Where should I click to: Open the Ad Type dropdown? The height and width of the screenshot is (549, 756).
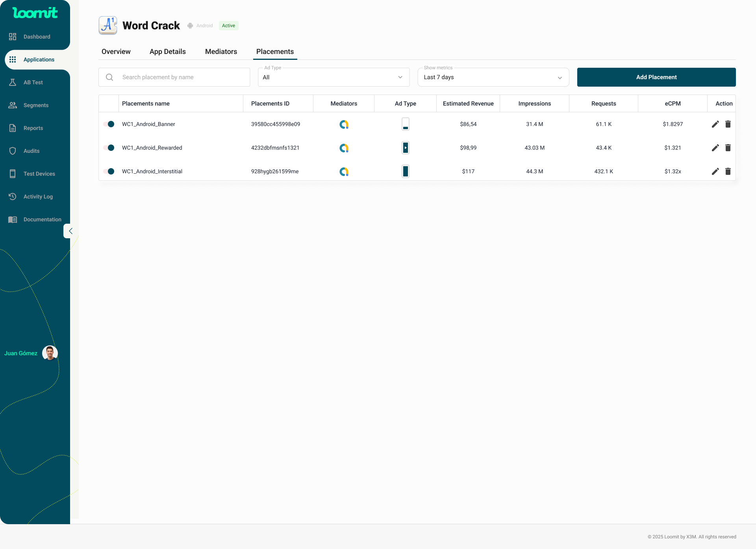click(334, 77)
